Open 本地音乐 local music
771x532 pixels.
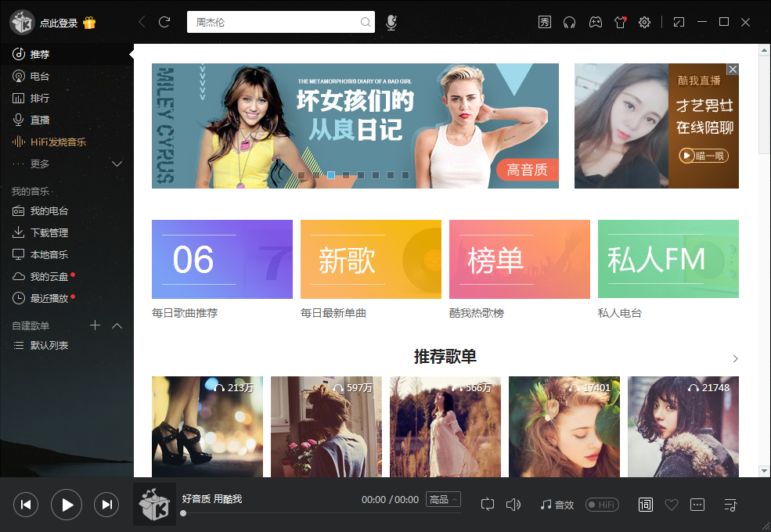coord(67,255)
